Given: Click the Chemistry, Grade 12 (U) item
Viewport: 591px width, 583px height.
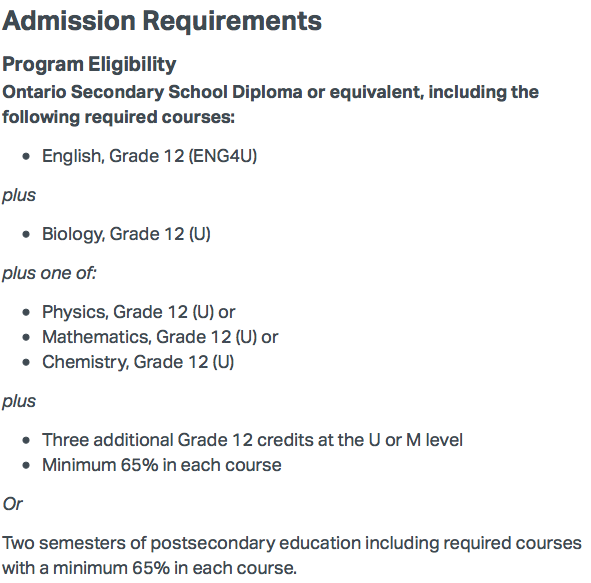Looking at the screenshot, I should click(138, 362).
